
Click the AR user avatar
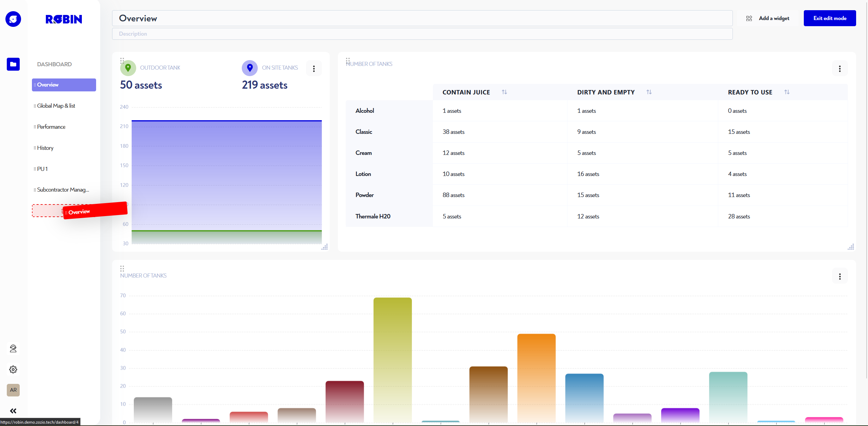tap(13, 390)
